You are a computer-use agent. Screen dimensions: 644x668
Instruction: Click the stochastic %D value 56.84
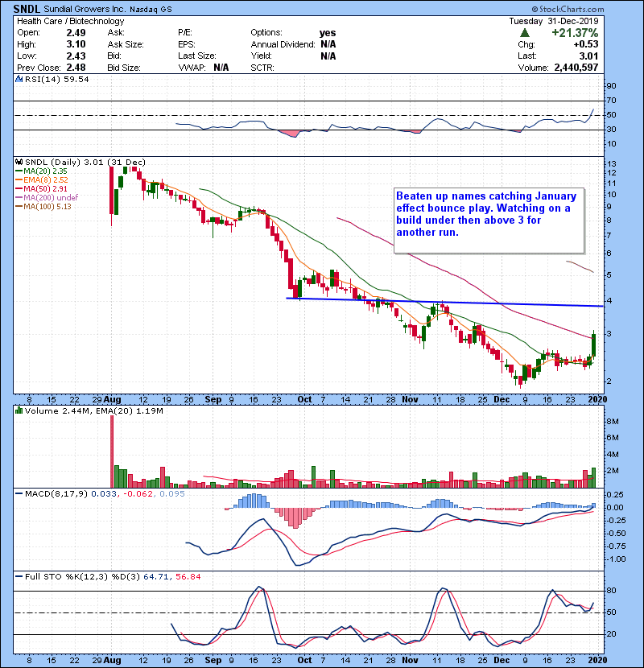pyautogui.click(x=188, y=577)
